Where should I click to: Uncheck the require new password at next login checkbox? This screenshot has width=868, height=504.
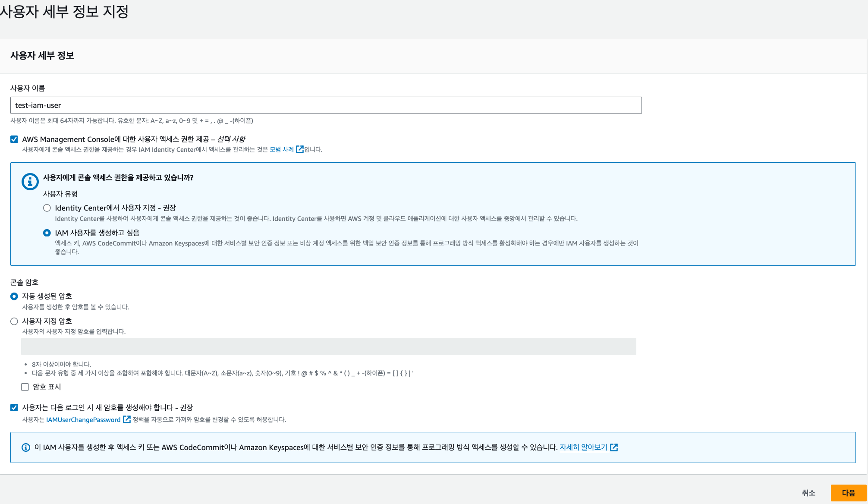point(14,408)
